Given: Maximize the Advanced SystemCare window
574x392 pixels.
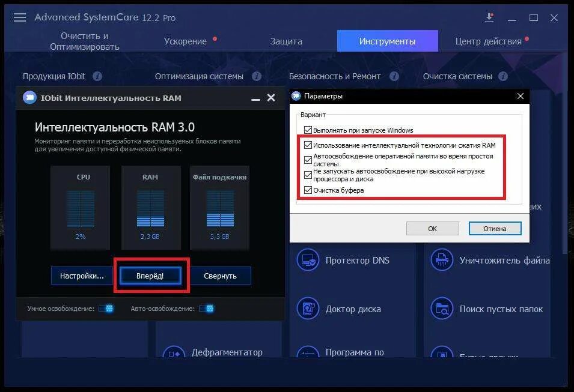Looking at the screenshot, I should point(533,17).
